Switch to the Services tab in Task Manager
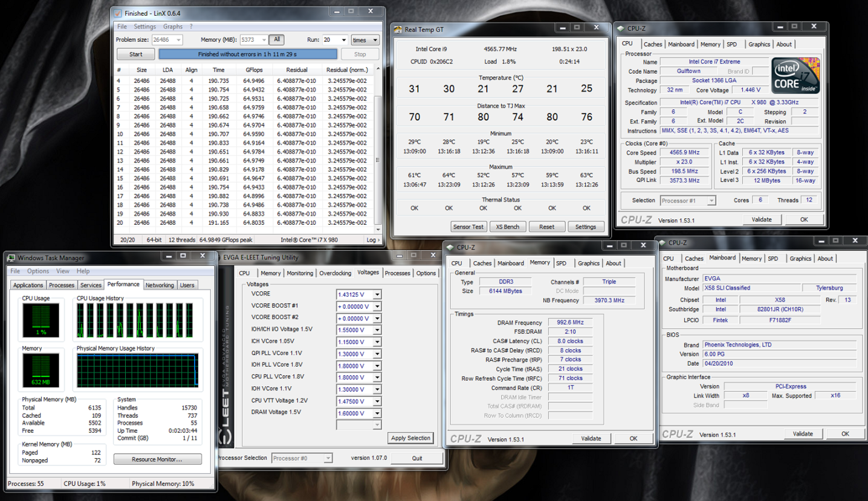The width and height of the screenshot is (868, 501). click(x=91, y=285)
